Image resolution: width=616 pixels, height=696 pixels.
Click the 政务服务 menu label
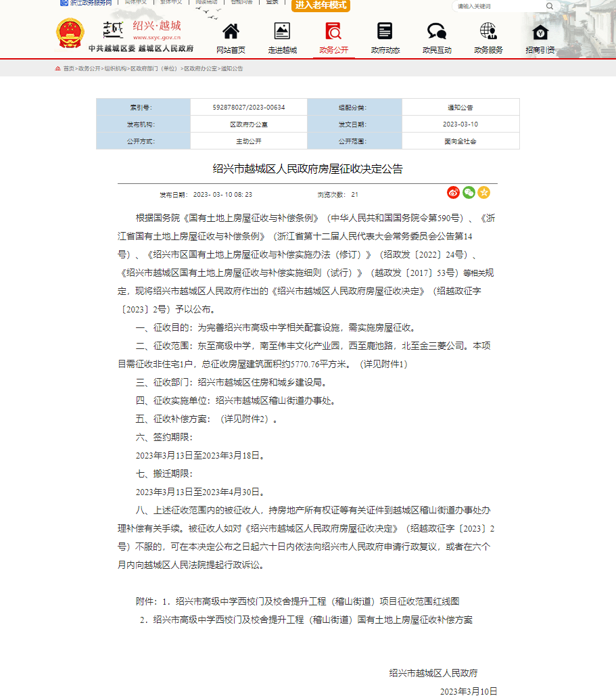pos(488,50)
